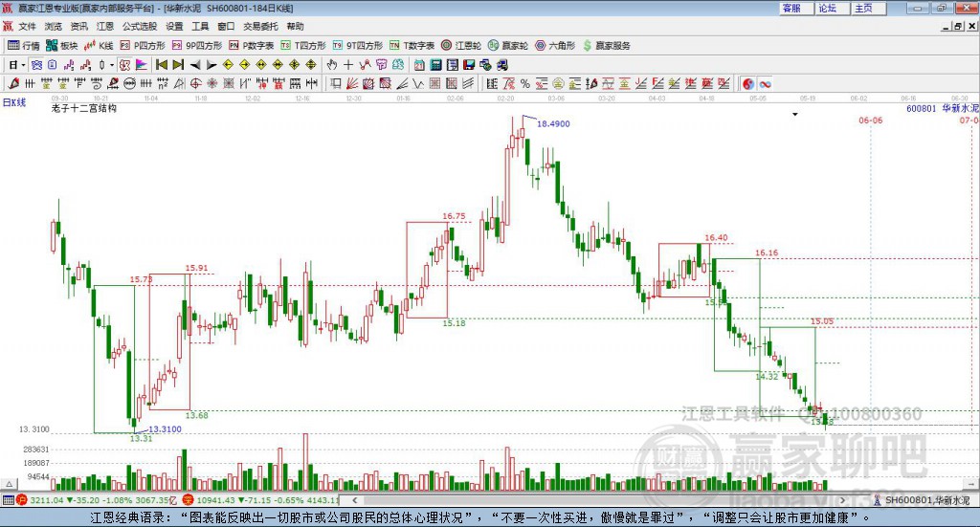Click stock code 600801 label
The height and width of the screenshot is (527, 980).
(x=922, y=108)
